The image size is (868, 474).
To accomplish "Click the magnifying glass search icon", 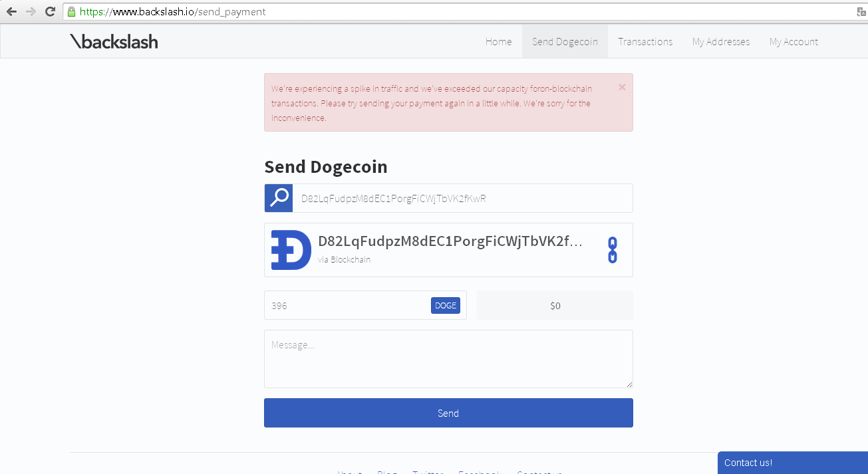I will (279, 198).
